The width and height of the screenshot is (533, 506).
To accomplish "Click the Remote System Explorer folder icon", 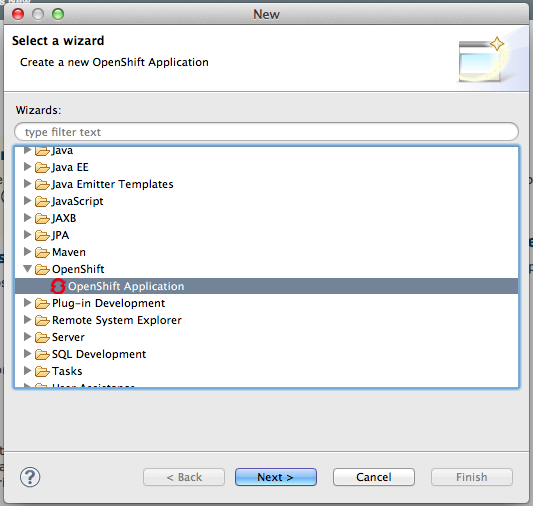I will pos(42,320).
